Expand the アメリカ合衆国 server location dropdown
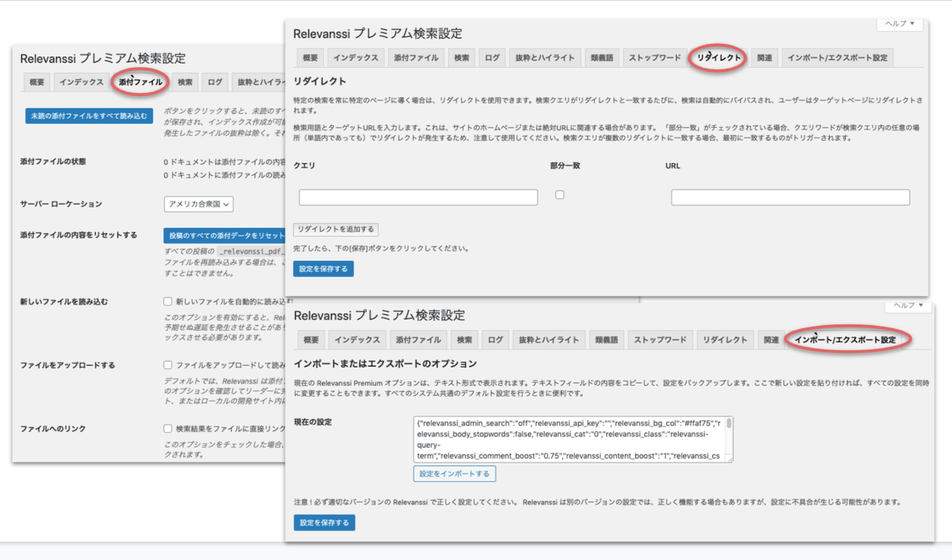 click(199, 204)
